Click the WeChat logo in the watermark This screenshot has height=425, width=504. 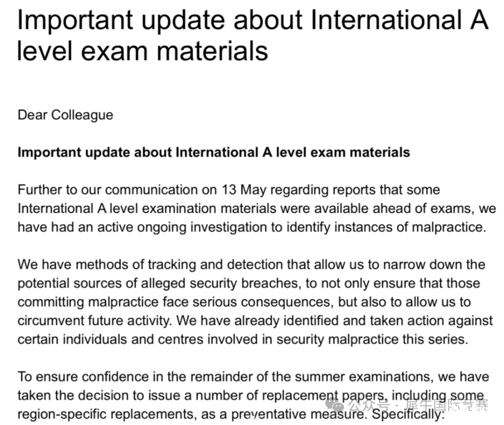(335, 405)
